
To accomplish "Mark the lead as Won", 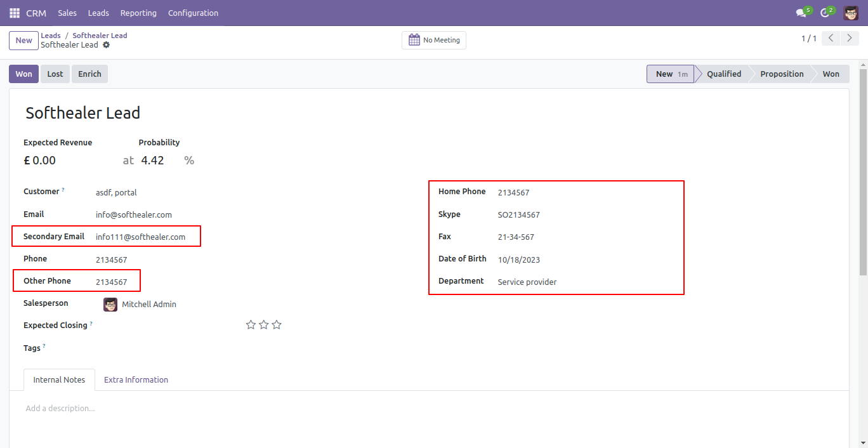I will coord(23,74).
